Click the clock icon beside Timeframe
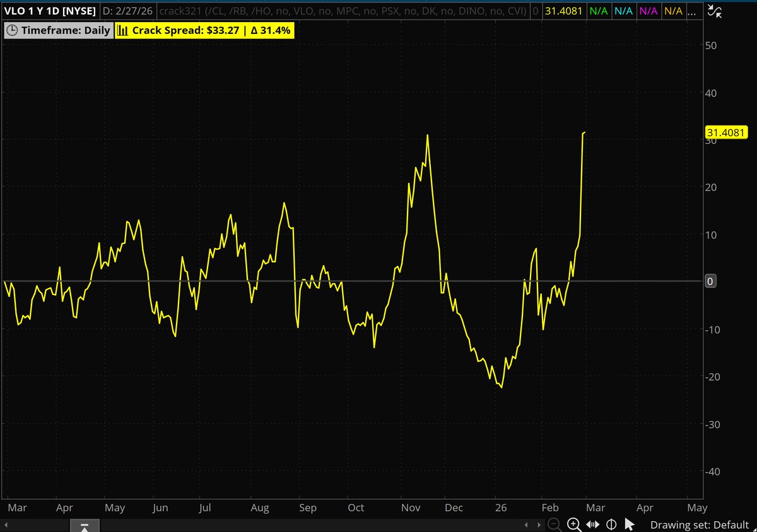This screenshot has width=757, height=532. pyautogui.click(x=13, y=30)
